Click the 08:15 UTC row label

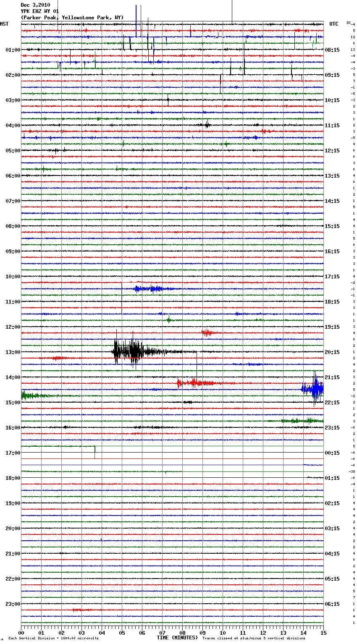pos(332,50)
